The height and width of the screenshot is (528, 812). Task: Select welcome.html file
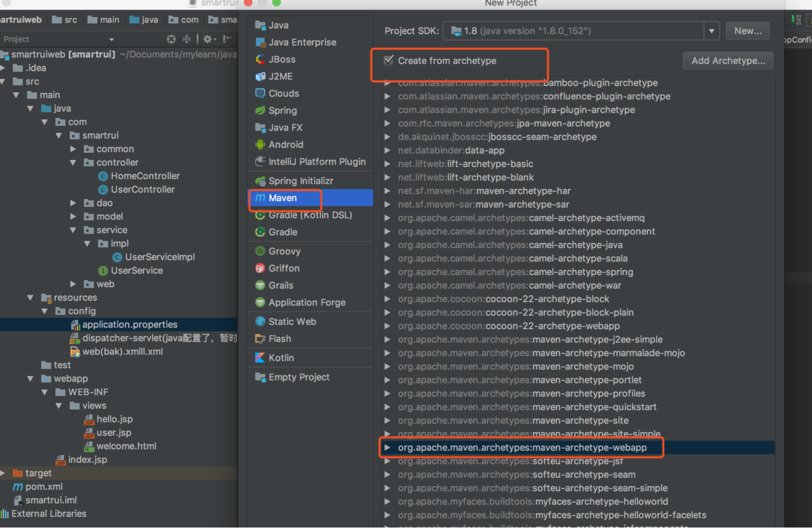120,446
